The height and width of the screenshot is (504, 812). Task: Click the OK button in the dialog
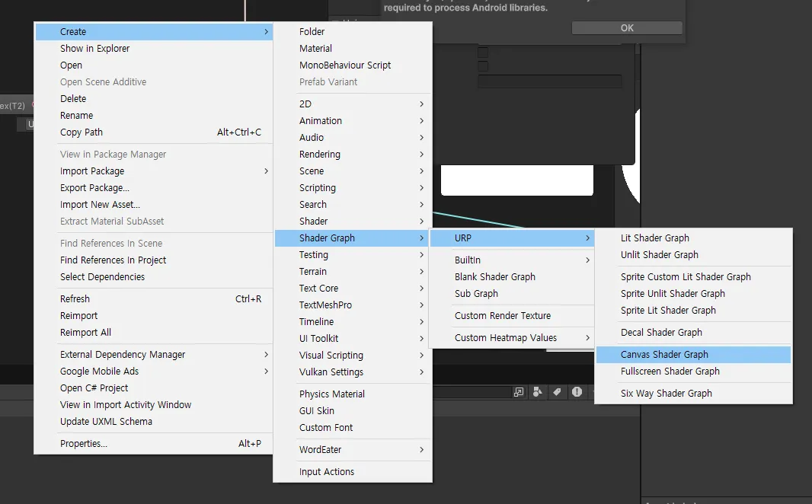click(627, 28)
